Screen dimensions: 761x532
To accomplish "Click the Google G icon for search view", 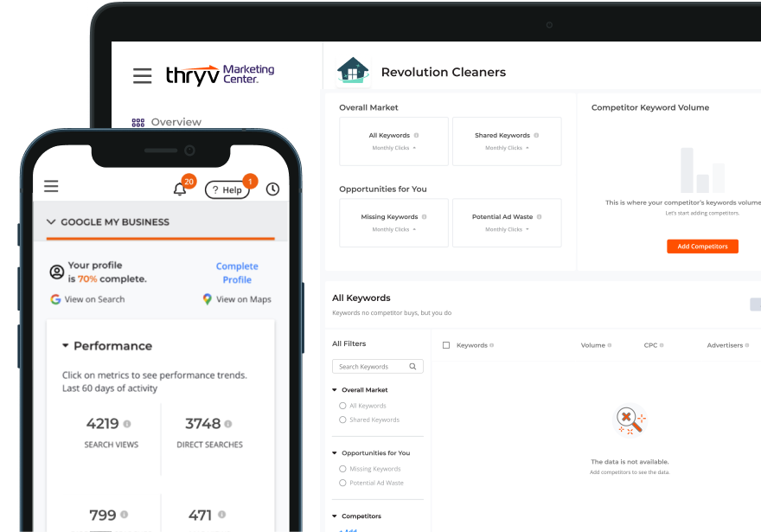I will point(55,299).
